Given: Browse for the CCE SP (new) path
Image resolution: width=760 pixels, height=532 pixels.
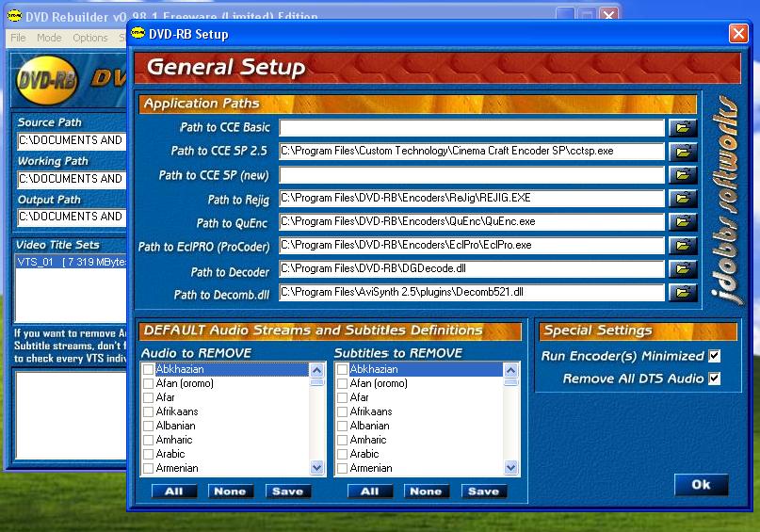Looking at the screenshot, I should pyautogui.click(x=683, y=175).
